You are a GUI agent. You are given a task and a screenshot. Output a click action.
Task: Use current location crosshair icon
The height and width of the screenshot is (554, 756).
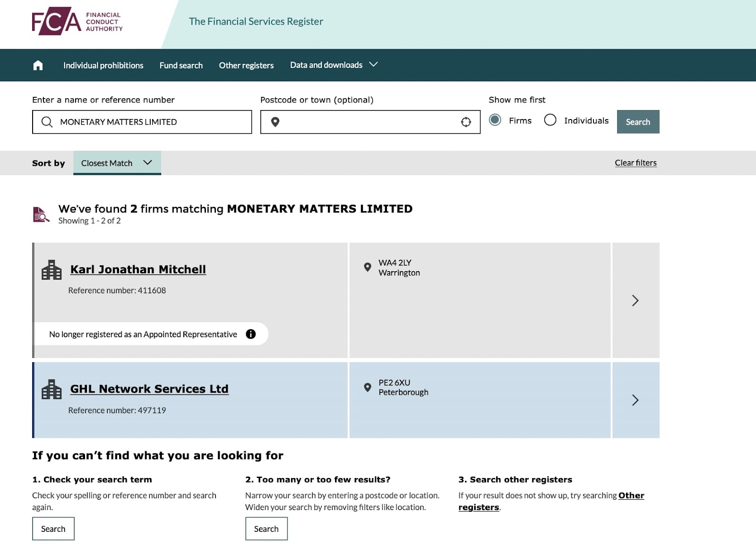(466, 122)
